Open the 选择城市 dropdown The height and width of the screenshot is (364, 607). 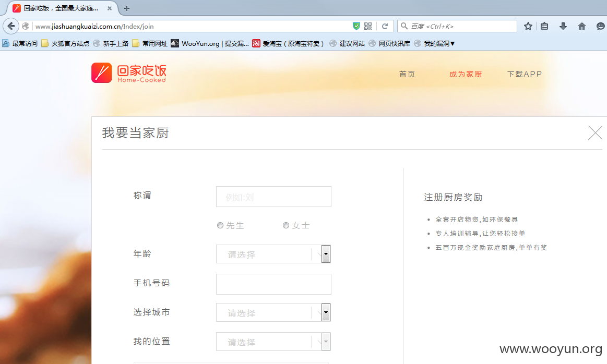pyautogui.click(x=273, y=312)
